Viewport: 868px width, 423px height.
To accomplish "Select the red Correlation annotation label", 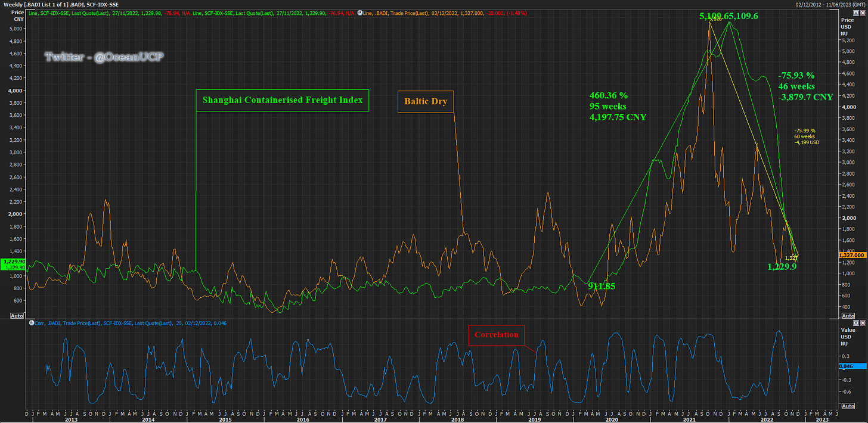I will (496, 335).
